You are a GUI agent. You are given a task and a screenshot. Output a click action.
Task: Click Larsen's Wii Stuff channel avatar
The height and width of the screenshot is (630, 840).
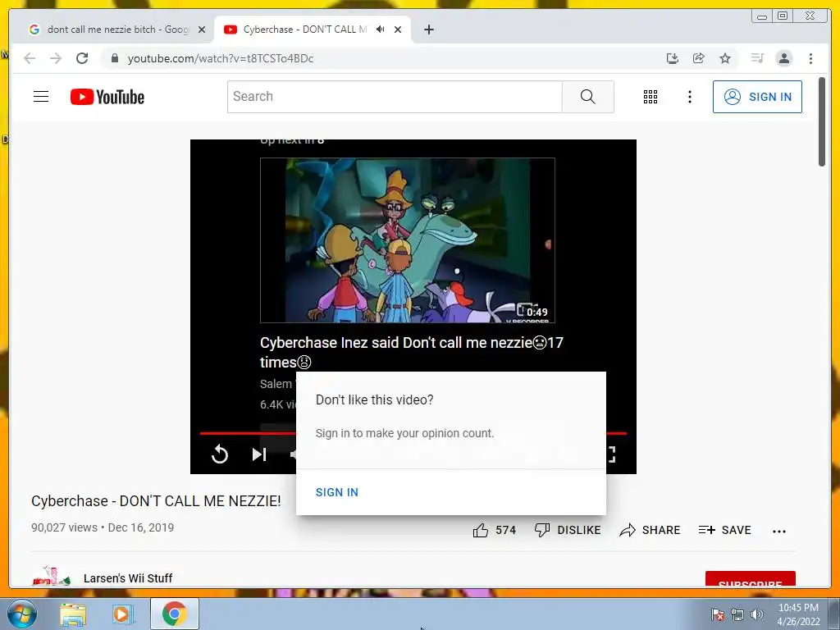(x=51, y=577)
